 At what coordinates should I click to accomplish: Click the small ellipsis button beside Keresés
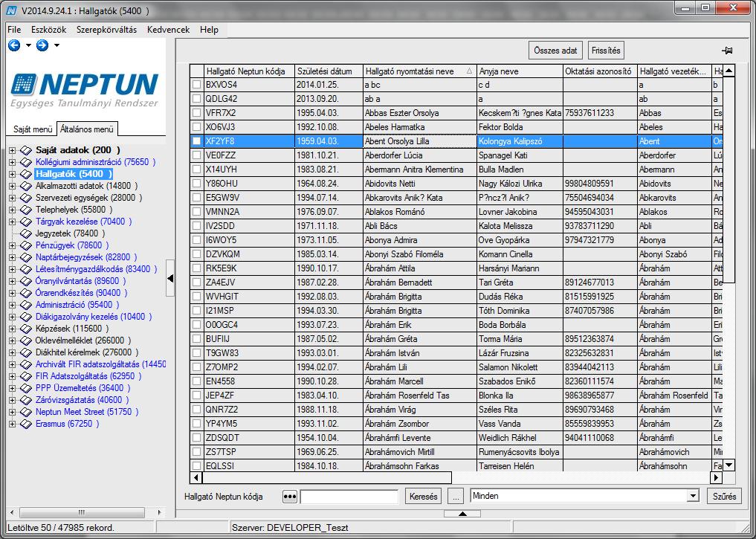456,496
